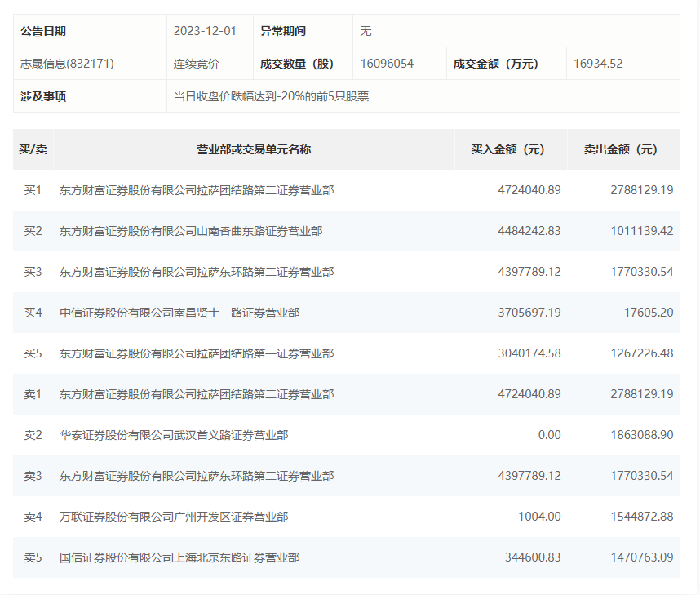Screen dimensions: 700x595
Task: Select buy amount 3705697.19
Action: [x=529, y=313]
